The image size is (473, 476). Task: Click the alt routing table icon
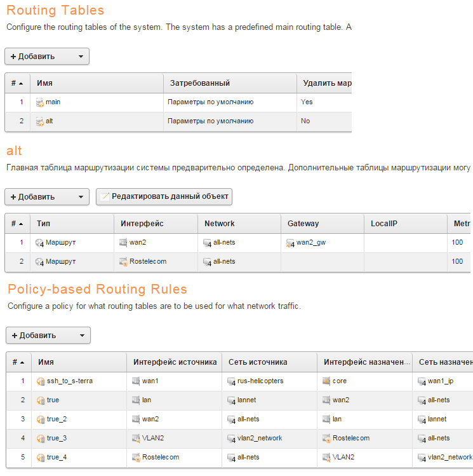point(40,121)
